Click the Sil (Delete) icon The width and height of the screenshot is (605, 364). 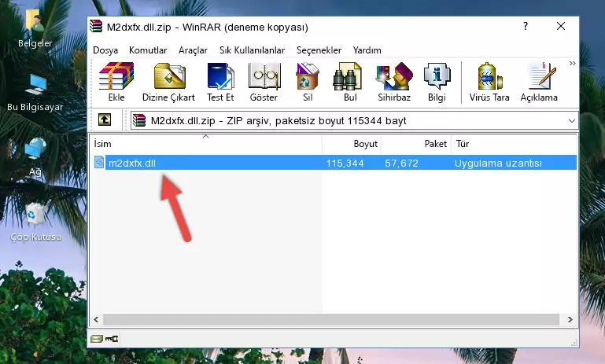[308, 82]
